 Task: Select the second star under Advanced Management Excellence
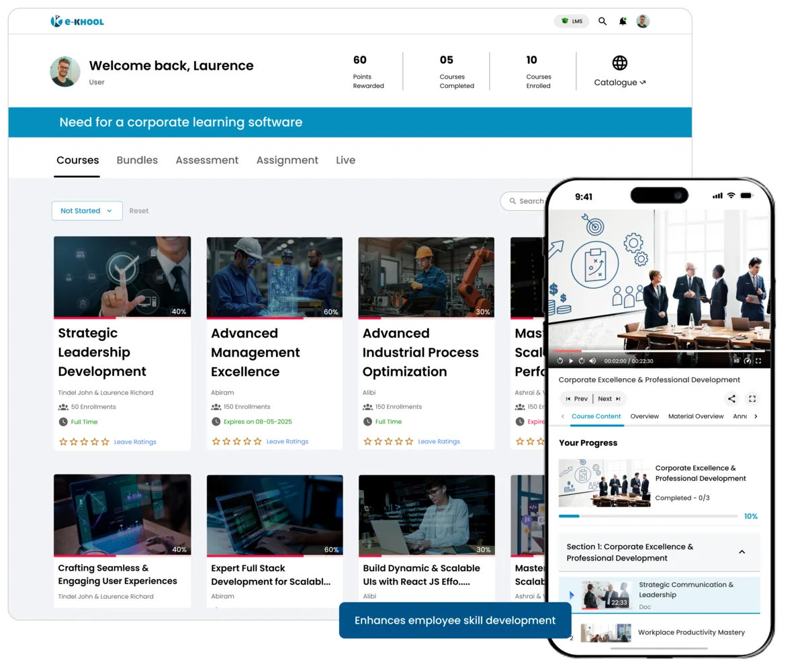click(x=226, y=441)
